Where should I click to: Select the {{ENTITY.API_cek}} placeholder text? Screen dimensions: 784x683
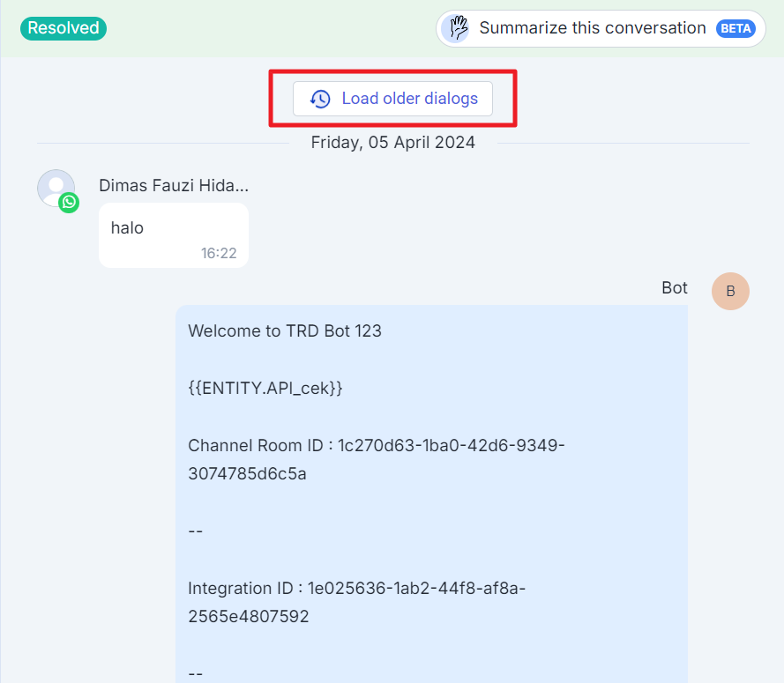pyautogui.click(x=265, y=389)
